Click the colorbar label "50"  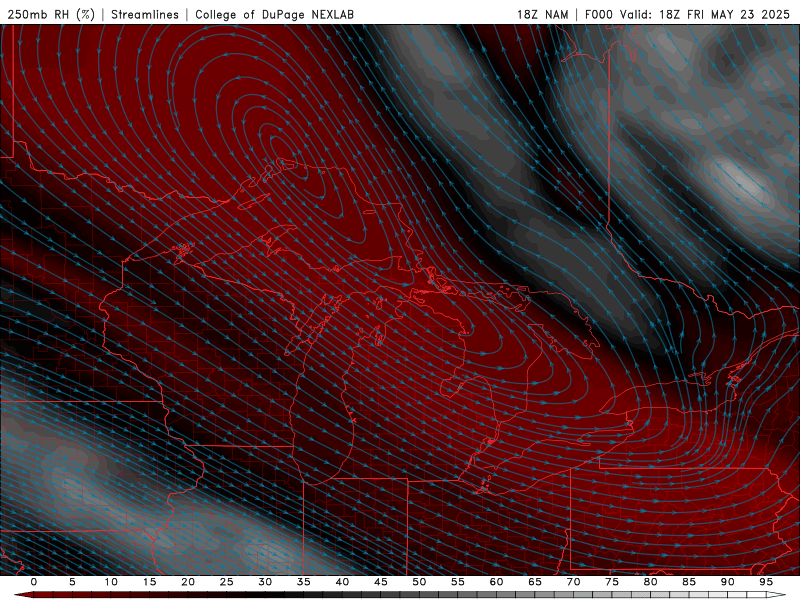click(x=419, y=582)
